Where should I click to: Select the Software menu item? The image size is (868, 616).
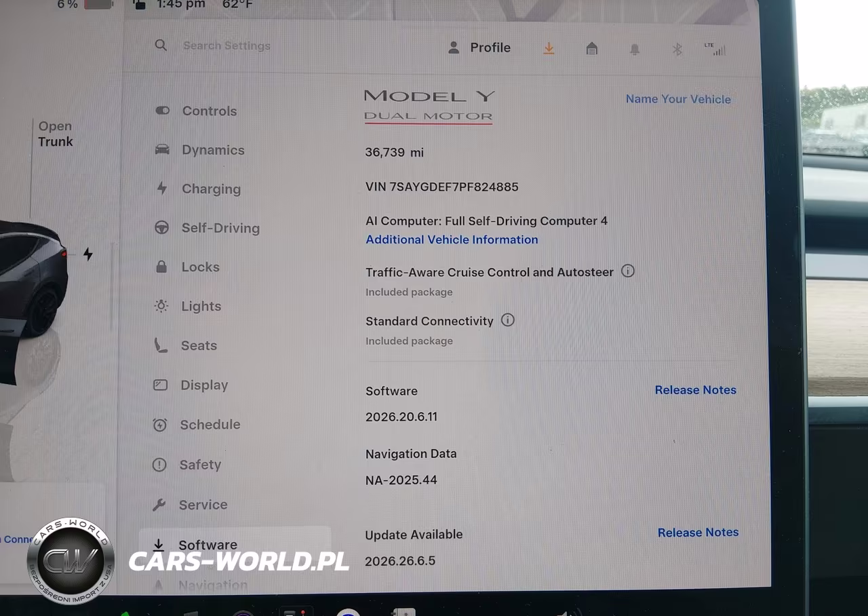point(235,545)
